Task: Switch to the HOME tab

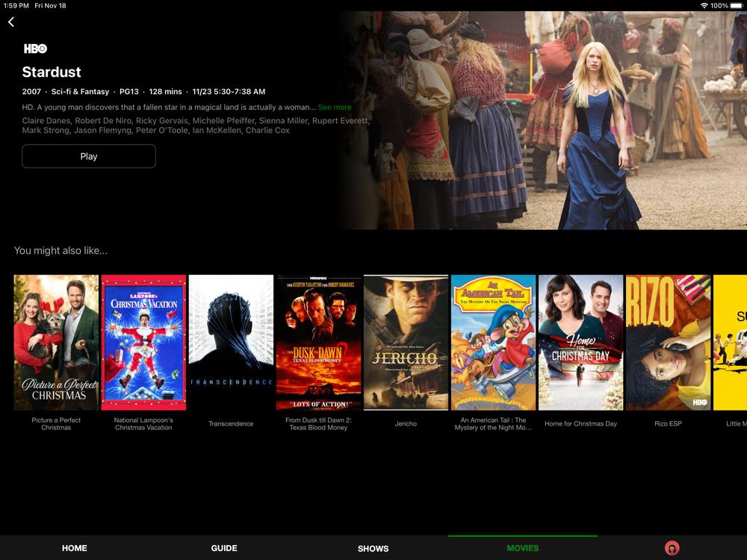Action: coord(74,548)
